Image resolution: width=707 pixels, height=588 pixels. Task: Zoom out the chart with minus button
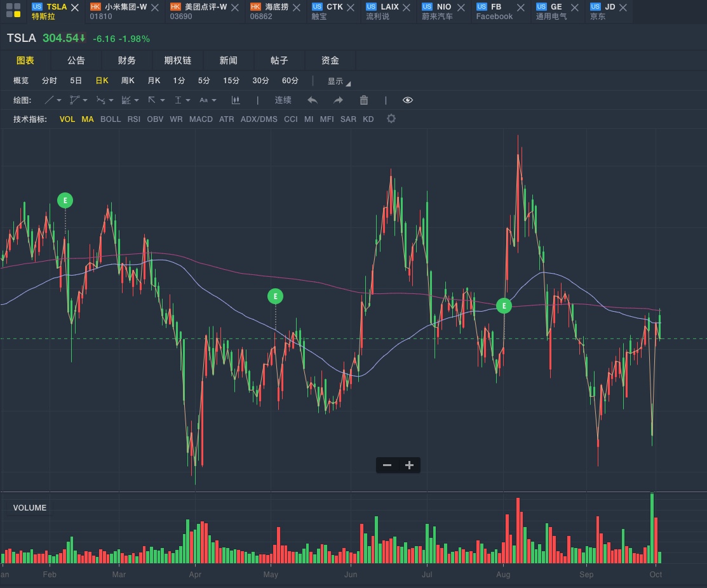coord(387,465)
